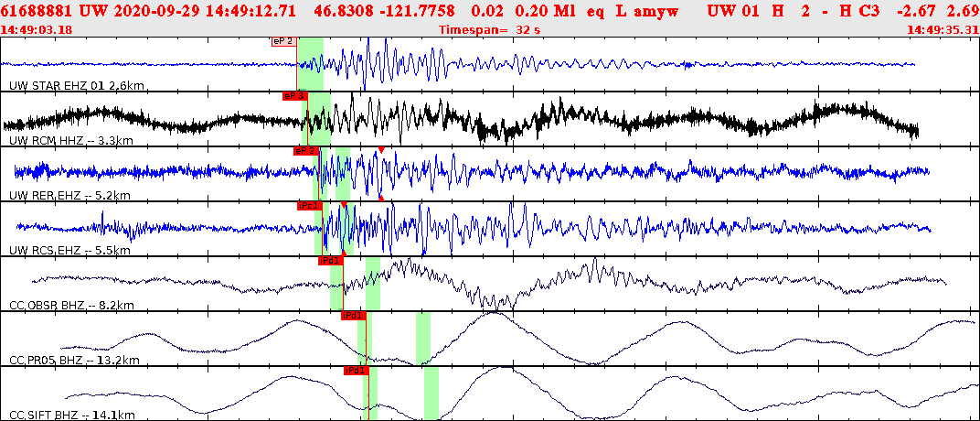Click the top red amplitude triangle on RER trace
The width and height of the screenshot is (980, 421).
[x=380, y=149]
